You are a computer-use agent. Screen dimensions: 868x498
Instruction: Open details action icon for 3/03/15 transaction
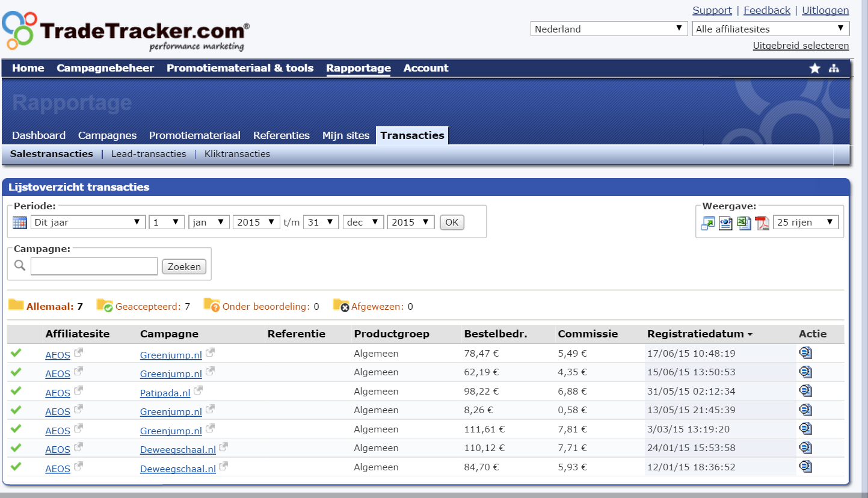(805, 429)
